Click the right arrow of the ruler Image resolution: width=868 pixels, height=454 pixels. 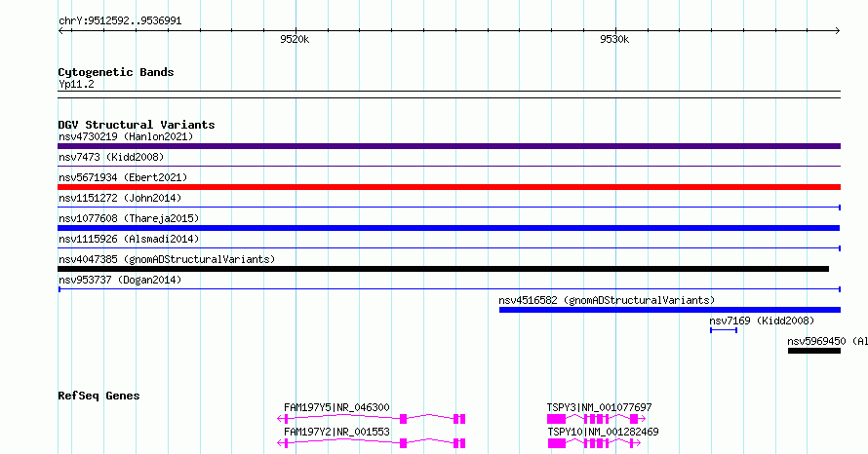click(x=837, y=31)
